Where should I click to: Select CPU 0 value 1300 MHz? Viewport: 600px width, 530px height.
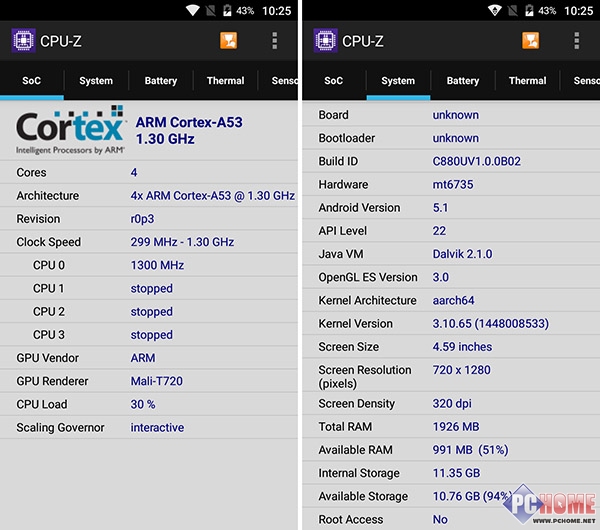[x=157, y=265]
